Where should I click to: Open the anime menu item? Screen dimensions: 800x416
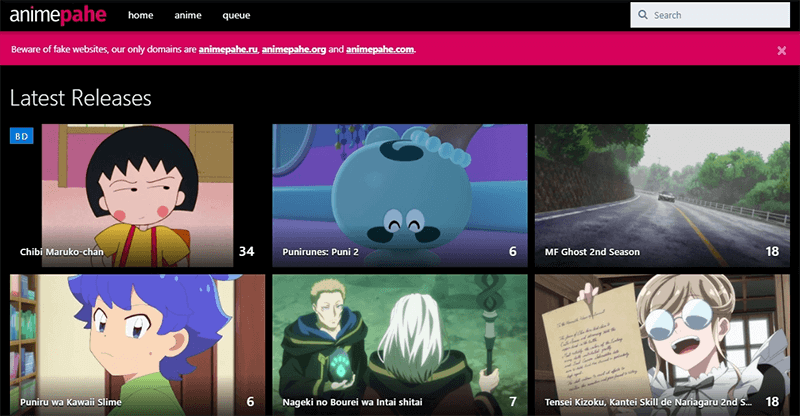[x=188, y=15]
